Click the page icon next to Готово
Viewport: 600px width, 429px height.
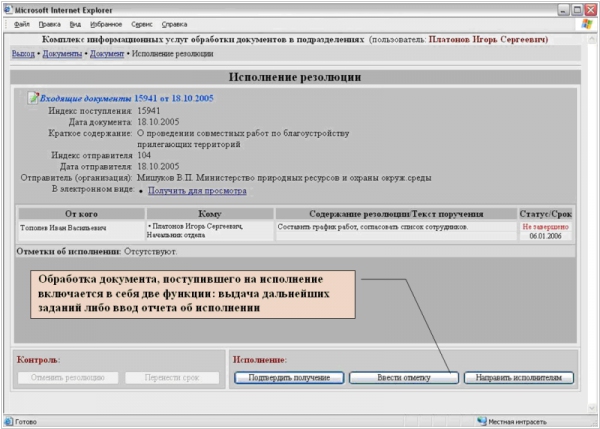point(9,421)
